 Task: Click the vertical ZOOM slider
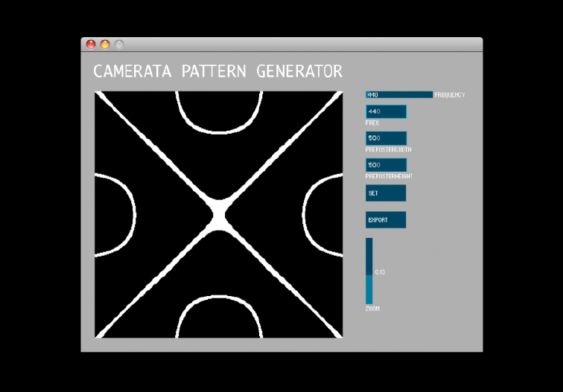369,271
